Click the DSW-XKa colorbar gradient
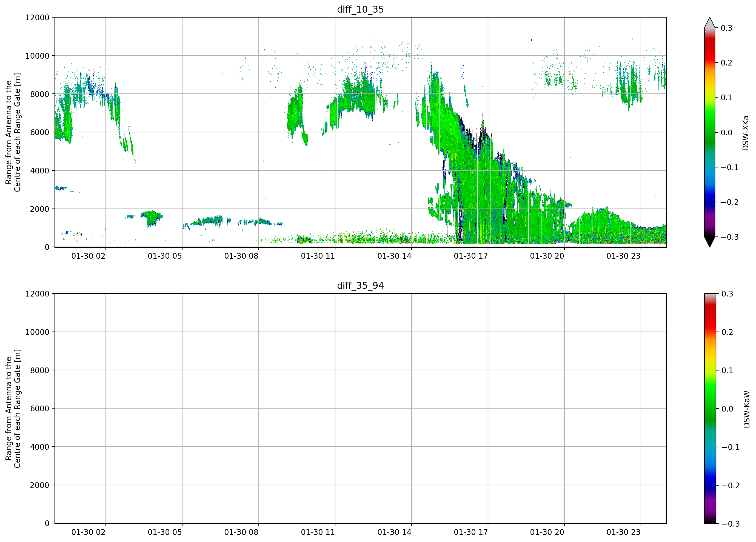The width and height of the screenshot is (756, 542). pos(710,132)
